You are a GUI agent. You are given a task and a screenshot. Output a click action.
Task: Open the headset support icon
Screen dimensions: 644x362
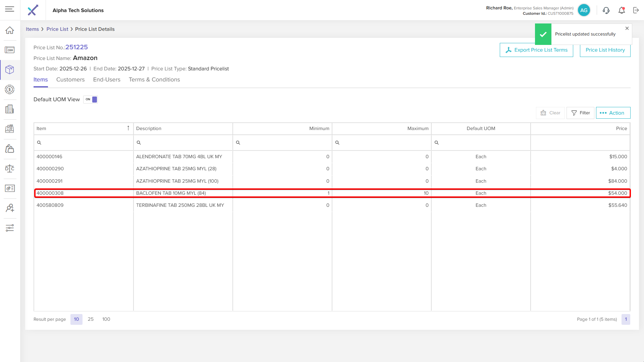click(x=606, y=10)
